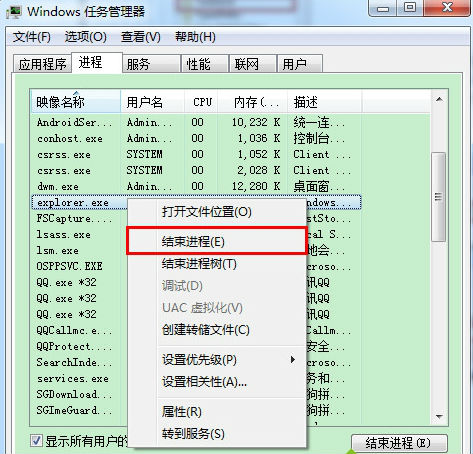Screen dimensions: 473x454
Task: Select the csrss.exe row using 1,052 K
Action: click(x=196, y=154)
